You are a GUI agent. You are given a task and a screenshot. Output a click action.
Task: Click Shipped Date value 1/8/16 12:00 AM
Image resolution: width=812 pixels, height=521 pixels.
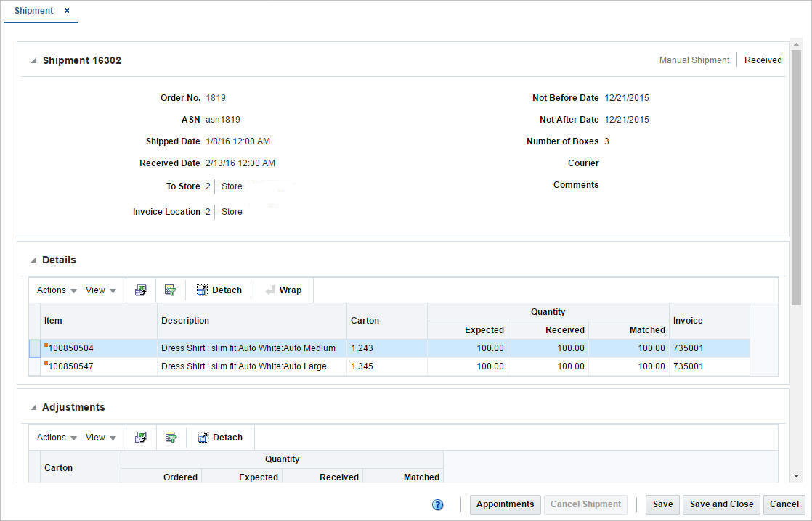[237, 141]
